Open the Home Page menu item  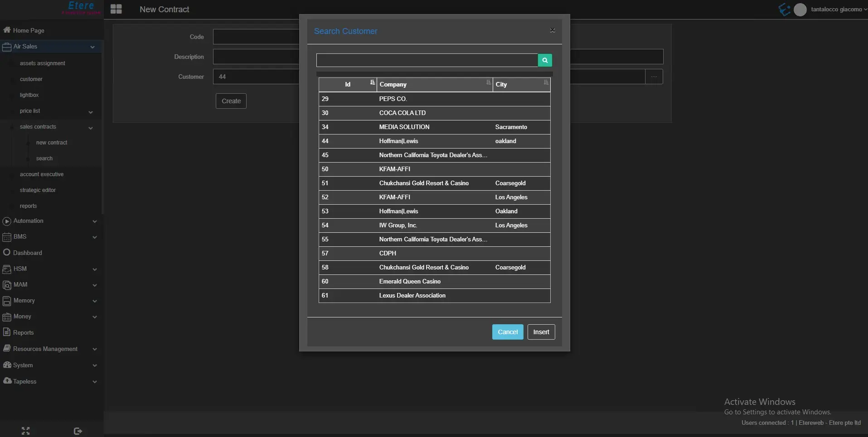pos(29,30)
